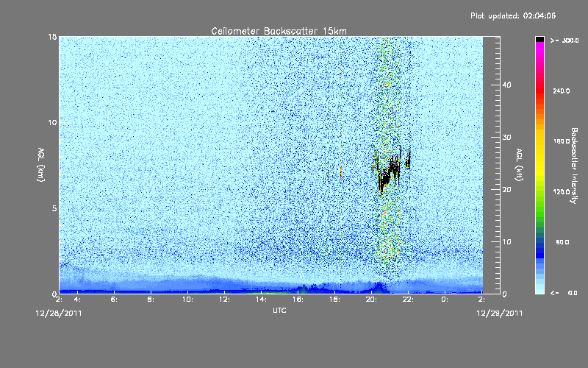Viewport: 588px width, 368px height.
Task: Click the Backscatter Intensity colorbar label
Action: tap(574, 166)
